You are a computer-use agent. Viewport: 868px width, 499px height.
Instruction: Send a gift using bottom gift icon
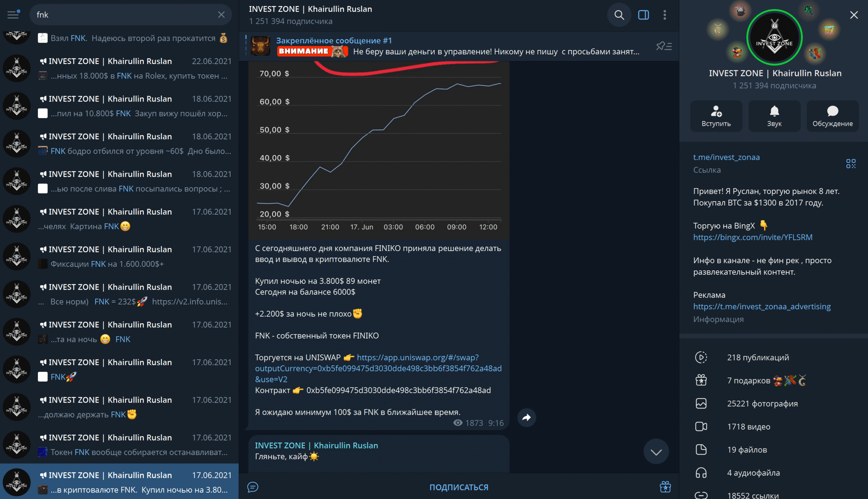665,487
